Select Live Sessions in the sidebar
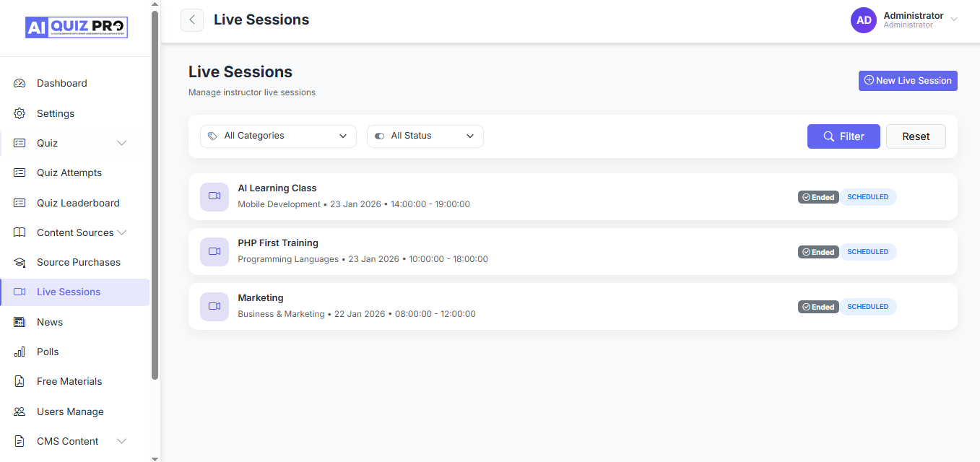The image size is (980, 462). pos(75,292)
